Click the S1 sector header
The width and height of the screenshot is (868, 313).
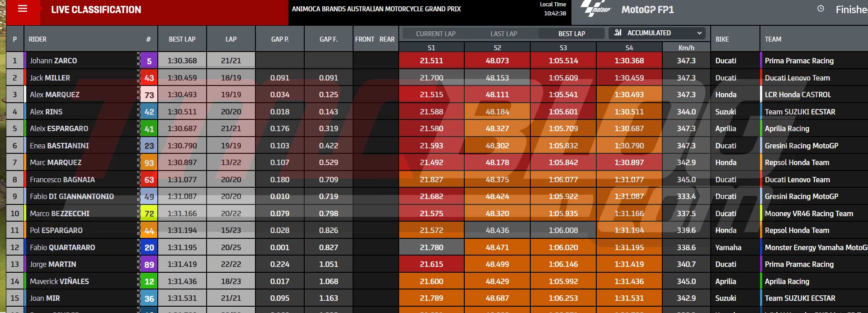click(x=431, y=47)
